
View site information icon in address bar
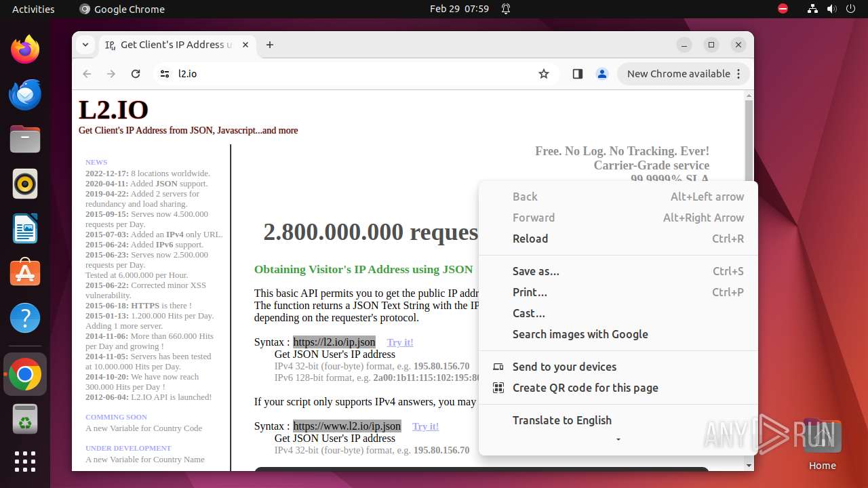pos(164,74)
